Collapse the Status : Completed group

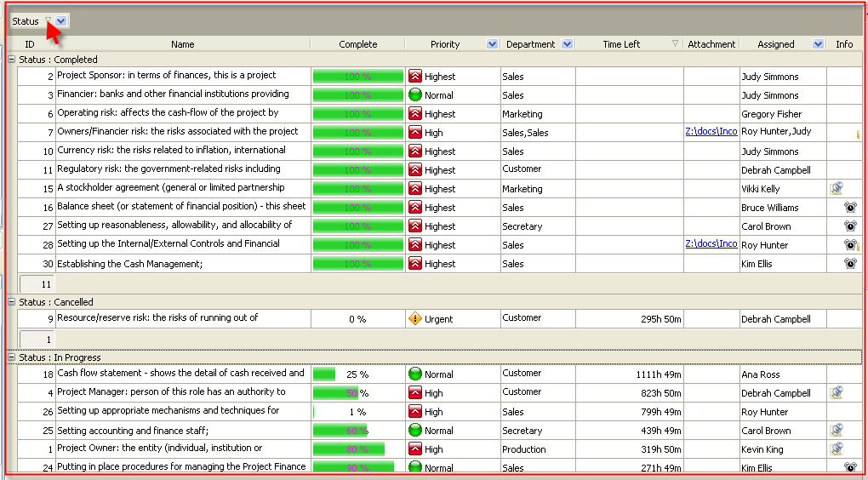click(x=11, y=60)
